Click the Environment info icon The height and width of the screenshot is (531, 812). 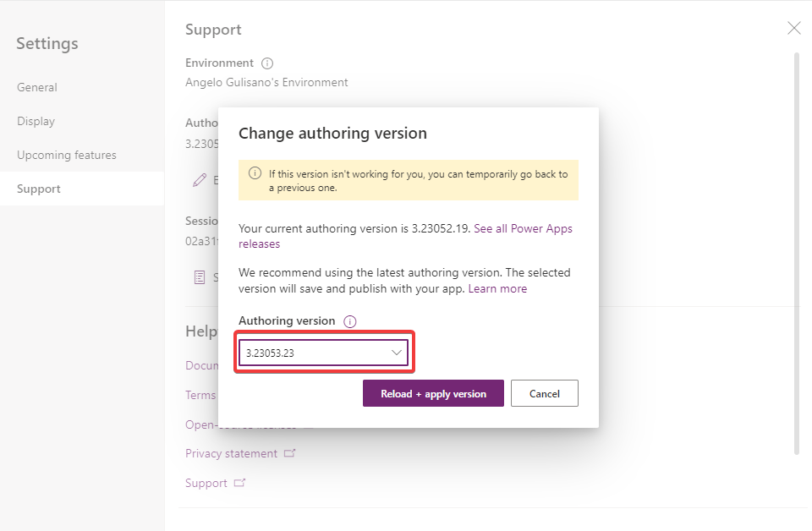(267, 63)
